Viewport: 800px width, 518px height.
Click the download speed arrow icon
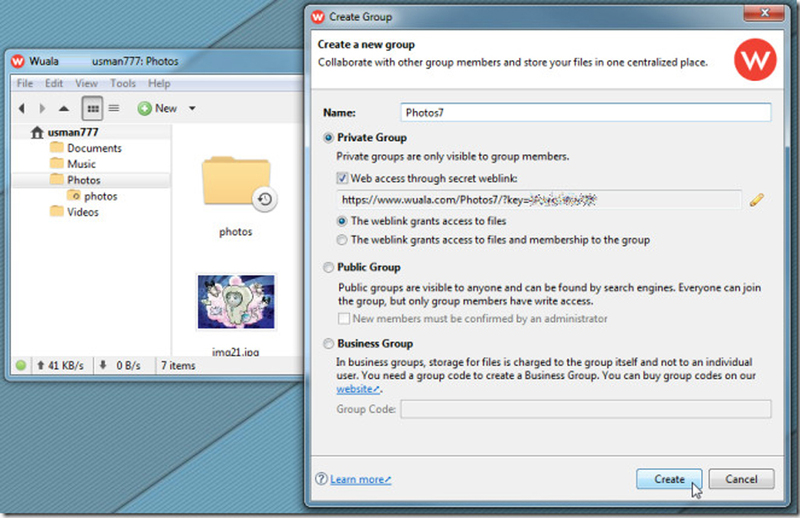(103, 365)
